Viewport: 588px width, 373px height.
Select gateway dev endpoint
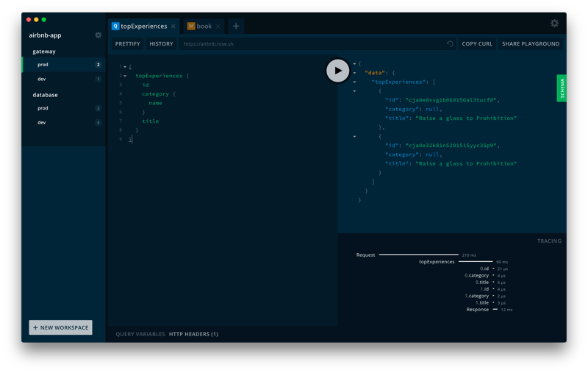64,79
